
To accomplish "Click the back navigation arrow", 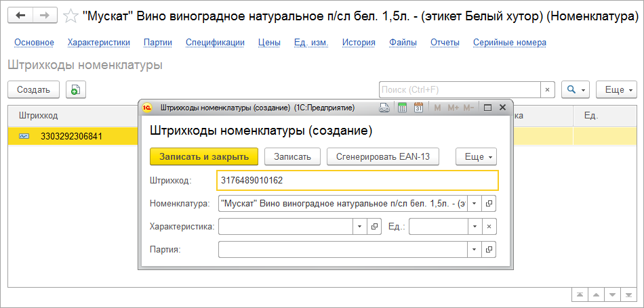I will click(22, 14).
